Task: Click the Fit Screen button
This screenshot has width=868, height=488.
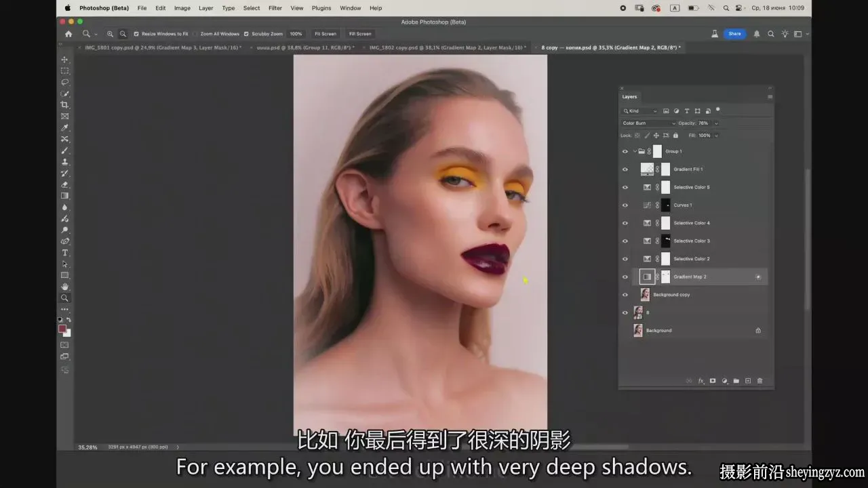Action: (x=325, y=34)
